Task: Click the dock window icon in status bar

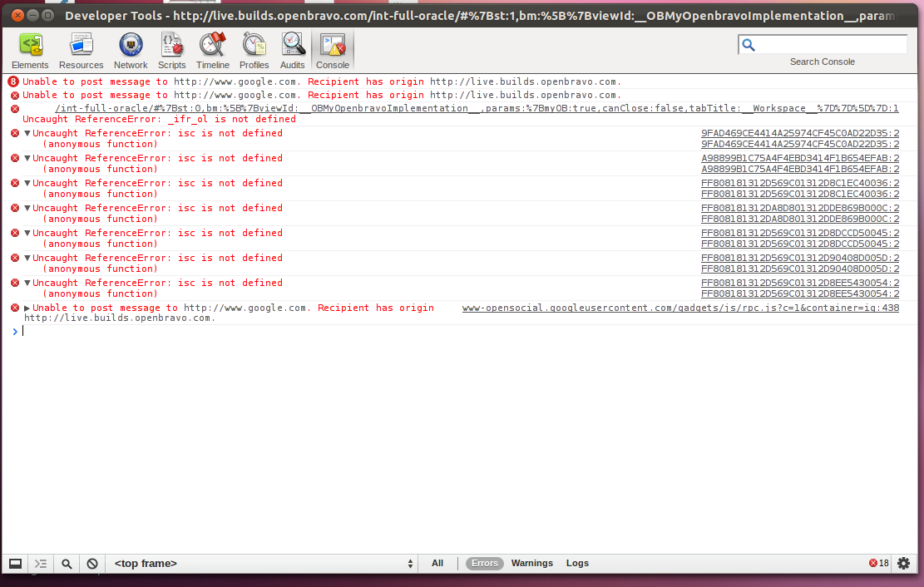Action: tap(15, 564)
